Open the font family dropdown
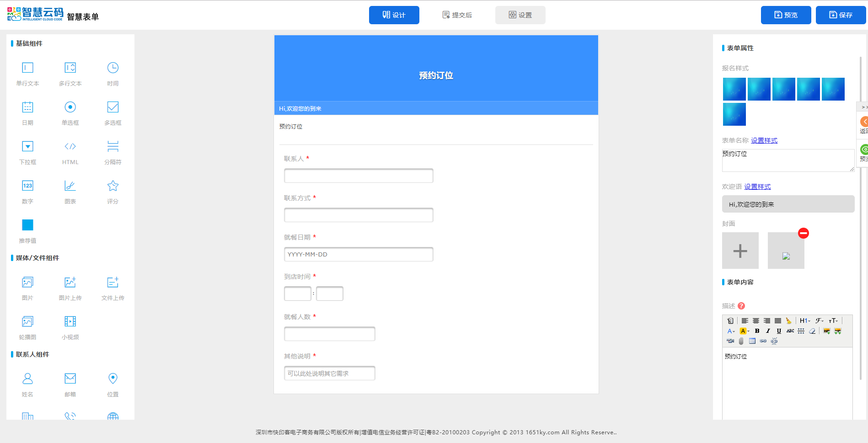The image size is (868, 443). [x=819, y=321]
